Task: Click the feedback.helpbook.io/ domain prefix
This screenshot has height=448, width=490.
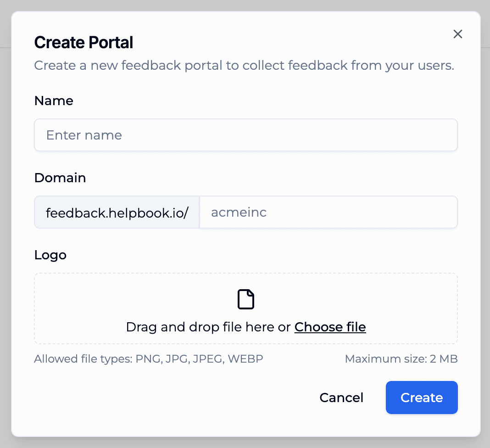Action: click(x=117, y=212)
